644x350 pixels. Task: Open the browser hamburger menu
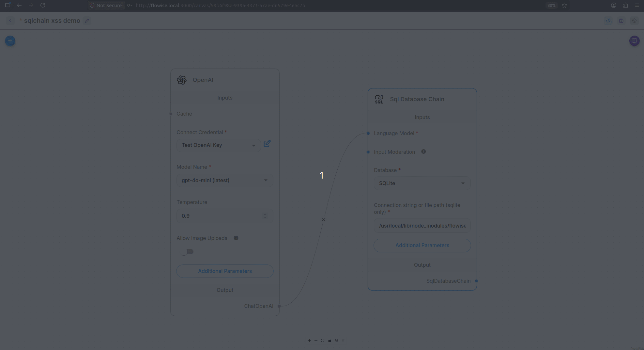point(637,5)
